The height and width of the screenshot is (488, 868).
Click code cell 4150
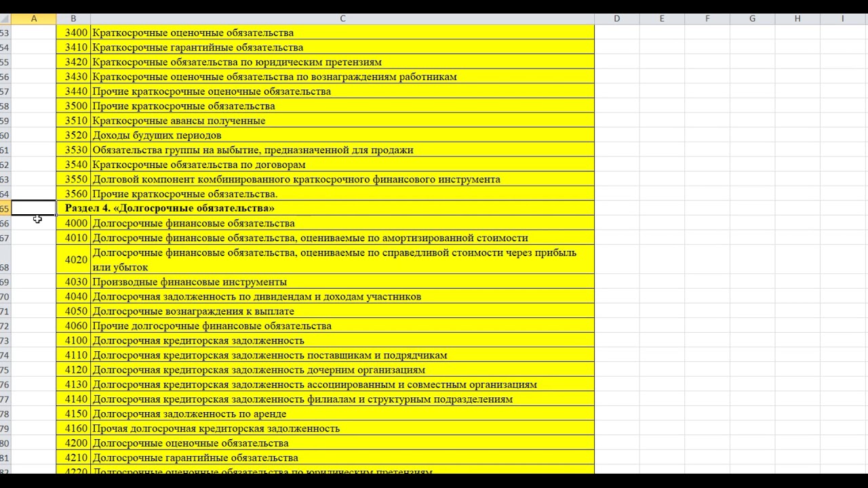(x=73, y=413)
